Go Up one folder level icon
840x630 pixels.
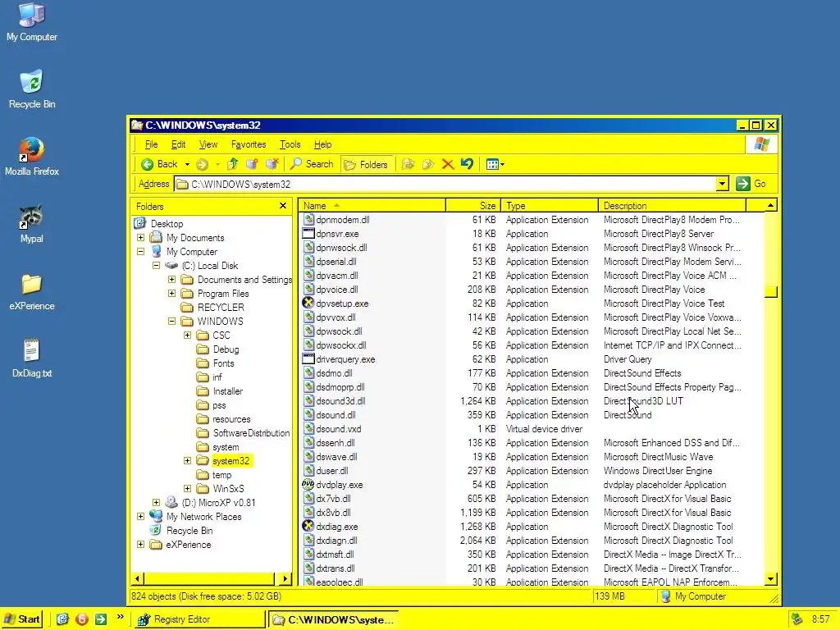click(x=232, y=164)
